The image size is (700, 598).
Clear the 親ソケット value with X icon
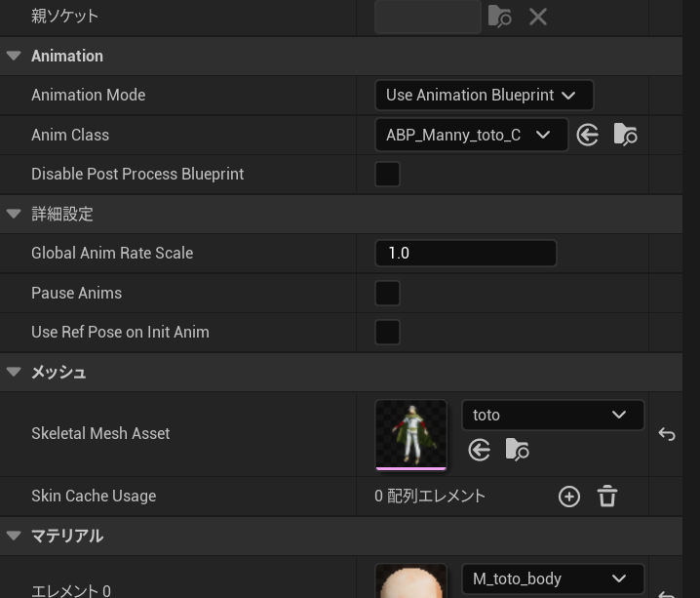click(x=538, y=17)
